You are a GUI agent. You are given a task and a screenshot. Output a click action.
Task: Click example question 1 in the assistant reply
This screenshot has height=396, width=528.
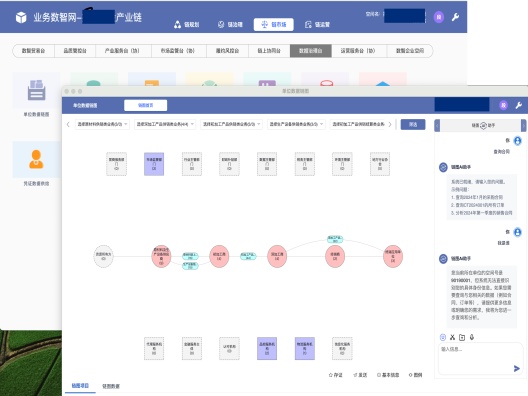coord(477,197)
